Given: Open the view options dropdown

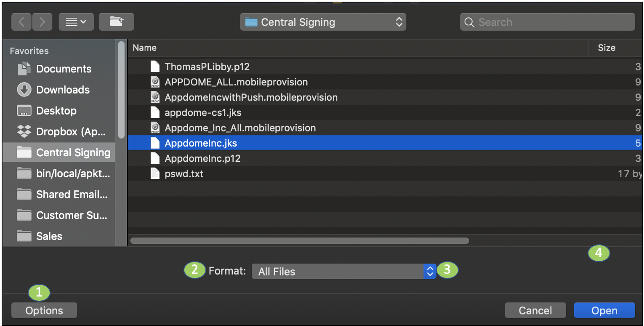Looking at the screenshot, I should tap(76, 22).
